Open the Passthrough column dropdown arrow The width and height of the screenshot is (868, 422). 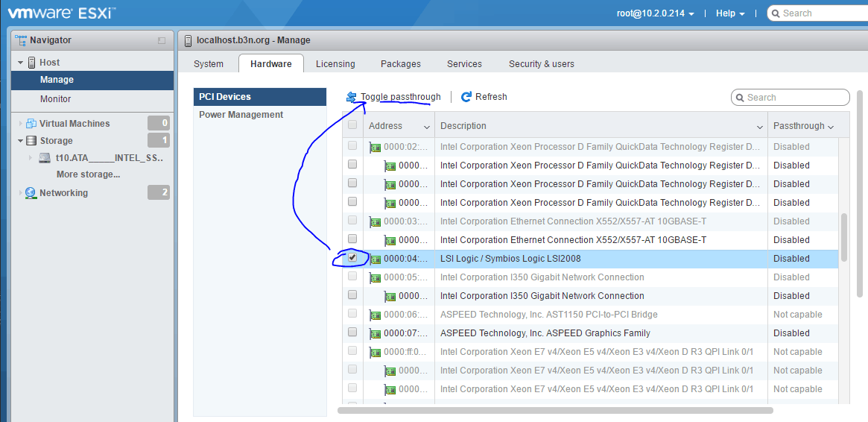pyautogui.click(x=830, y=127)
